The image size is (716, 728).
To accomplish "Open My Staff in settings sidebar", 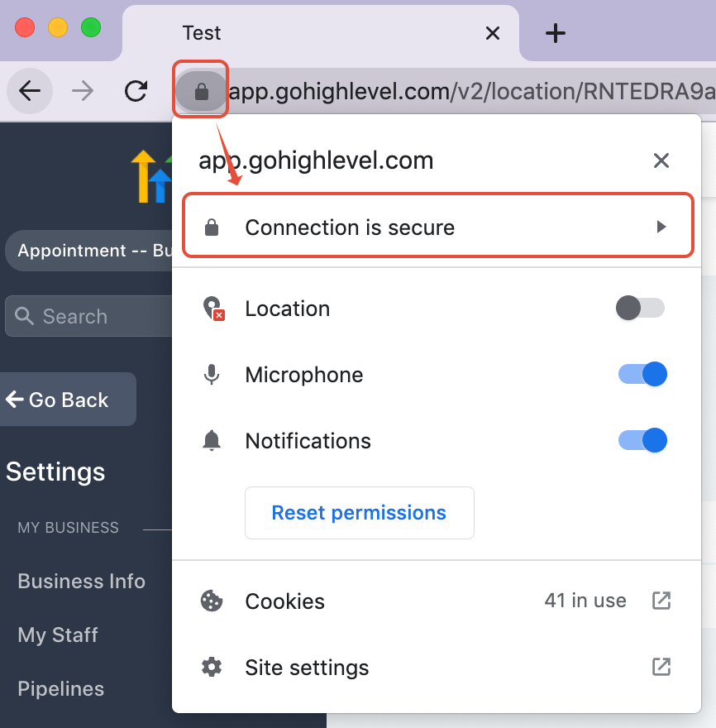I will (58, 635).
